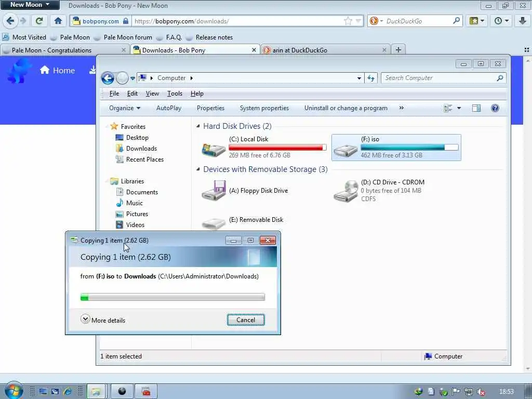This screenshot has width=532, height=399.
Task: Select the (F:) iso drive
Action: (x=396, y=147)
